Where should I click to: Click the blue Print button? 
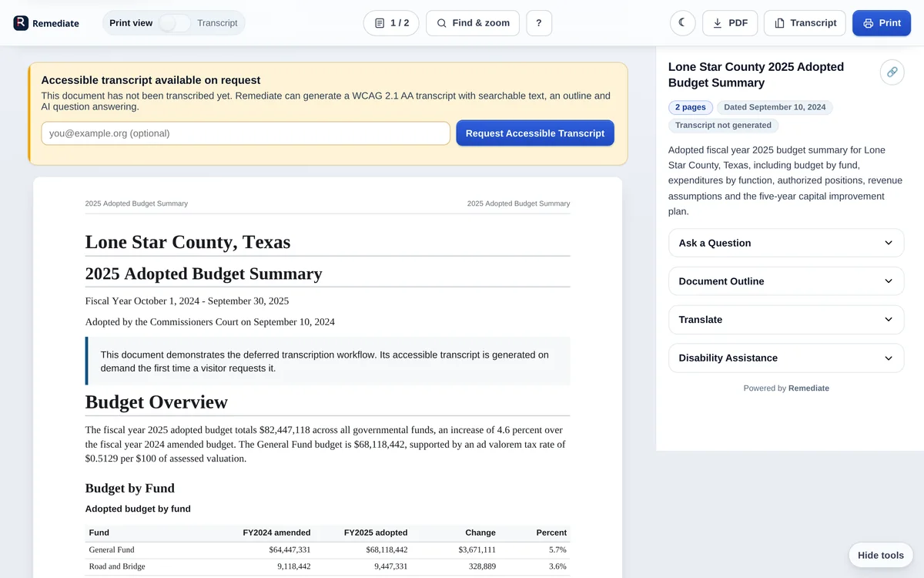882,23
